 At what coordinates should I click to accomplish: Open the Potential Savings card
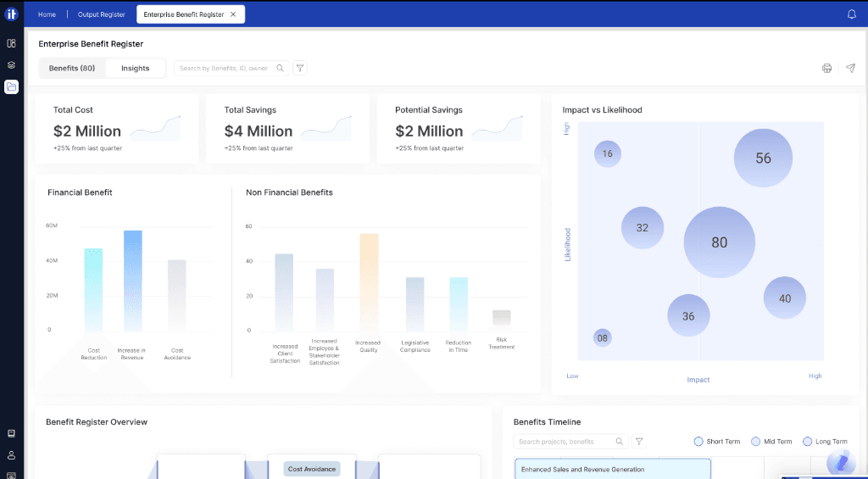(459, 129)
